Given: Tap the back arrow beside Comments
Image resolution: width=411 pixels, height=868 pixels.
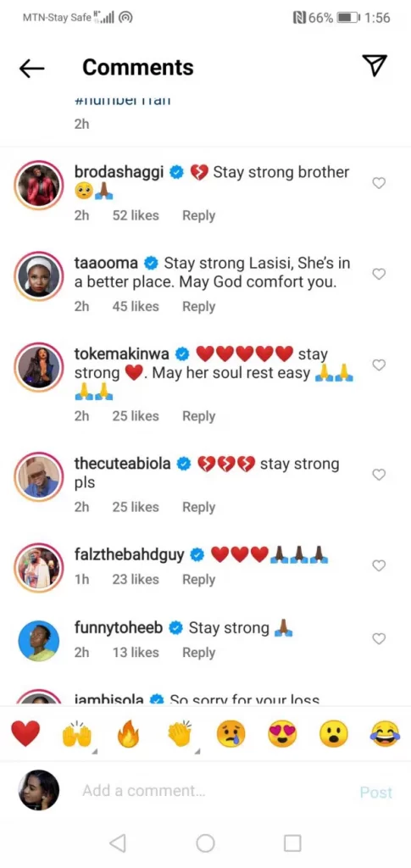Looking at the screenshot, I should (x=31, y=68).
